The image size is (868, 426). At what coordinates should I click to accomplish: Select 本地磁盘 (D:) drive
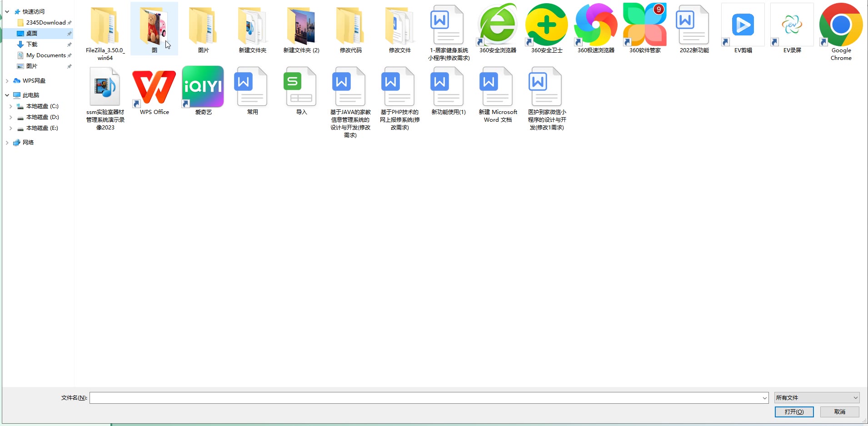coord(42,117)
